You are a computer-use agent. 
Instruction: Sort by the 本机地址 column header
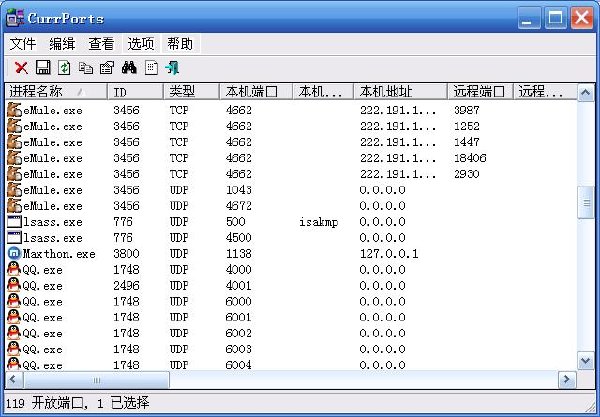pos(400,92)
